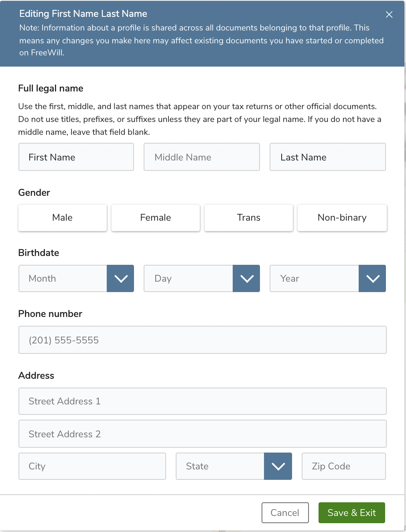The height and width of the screenshot is (532, 406).
Task: Close the profile editing dialog
Action: (x=389, y=14)
